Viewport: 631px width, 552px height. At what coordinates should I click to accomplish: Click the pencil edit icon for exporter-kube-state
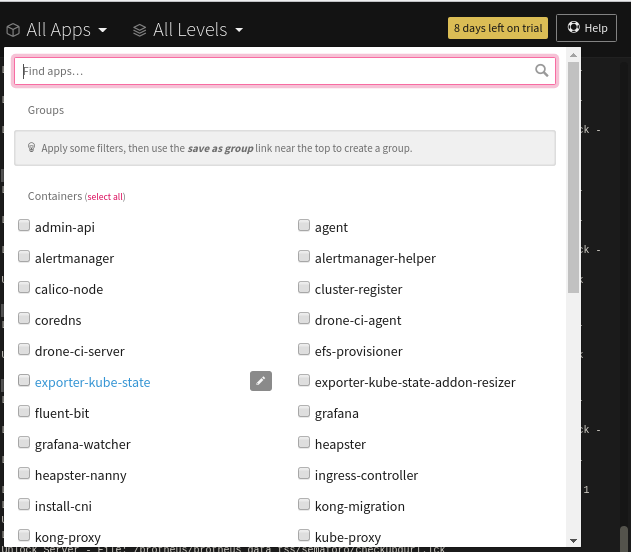pos(260,381)
